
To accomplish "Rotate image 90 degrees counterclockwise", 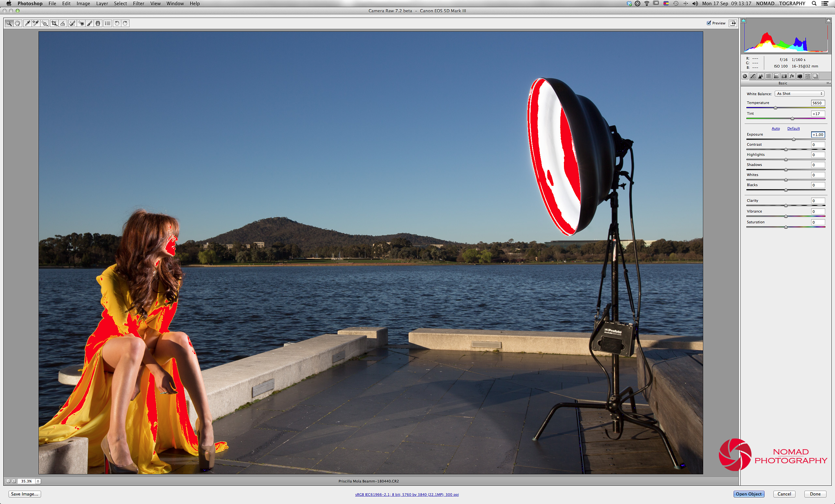I will (117, 23).
